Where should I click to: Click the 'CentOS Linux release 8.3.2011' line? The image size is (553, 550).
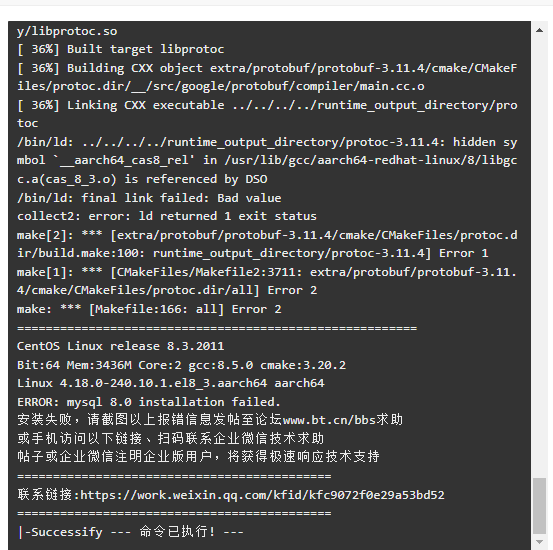pos(120,346)
